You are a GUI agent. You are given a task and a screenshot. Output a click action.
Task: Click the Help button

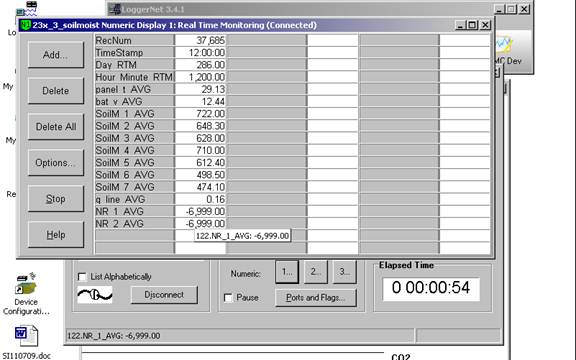click(x=56, y=235)
